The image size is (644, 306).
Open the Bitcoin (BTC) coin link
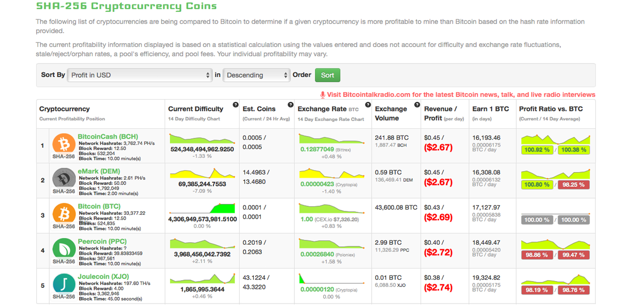(x=99, y=206)
